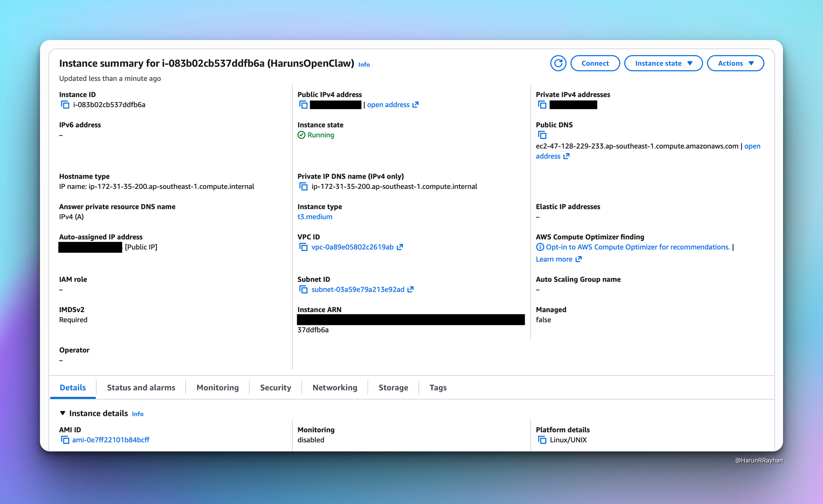The width and height of the screenshot is (823, 504).
Task: Click external link icon beside VPC ID
Action: click(x=400, y=247)
